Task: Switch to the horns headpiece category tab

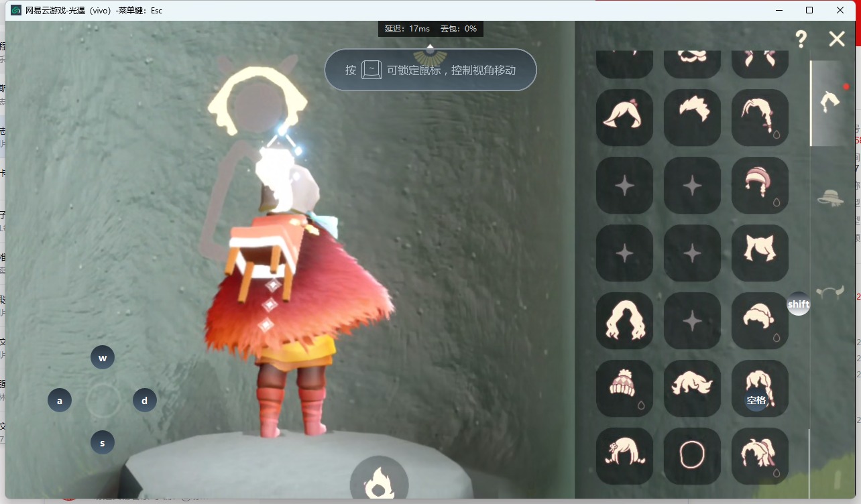Action: [x=830, y=292]
